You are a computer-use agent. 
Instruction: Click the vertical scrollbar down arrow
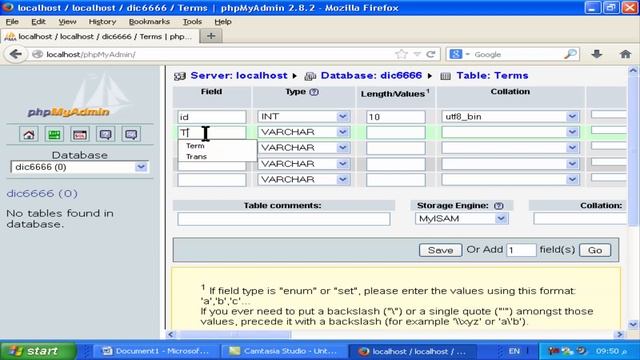[633, 324]
